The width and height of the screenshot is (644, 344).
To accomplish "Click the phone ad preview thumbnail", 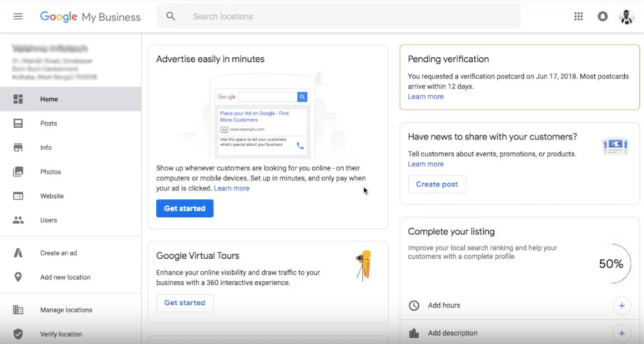I will click(262, 117).
